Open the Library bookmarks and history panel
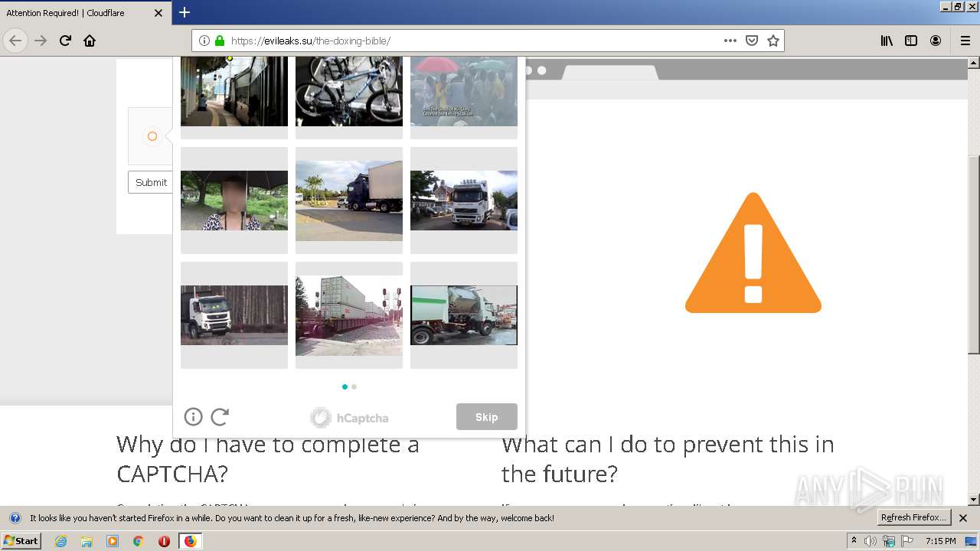The width and height of the screenshot is (980, 551). click(x=887, y=41)
